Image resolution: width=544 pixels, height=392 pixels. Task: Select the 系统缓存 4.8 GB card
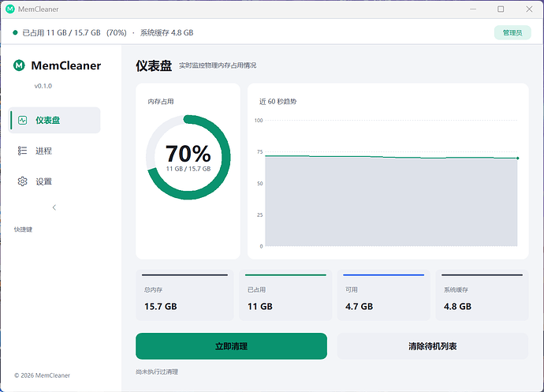(x=482, y=295)
